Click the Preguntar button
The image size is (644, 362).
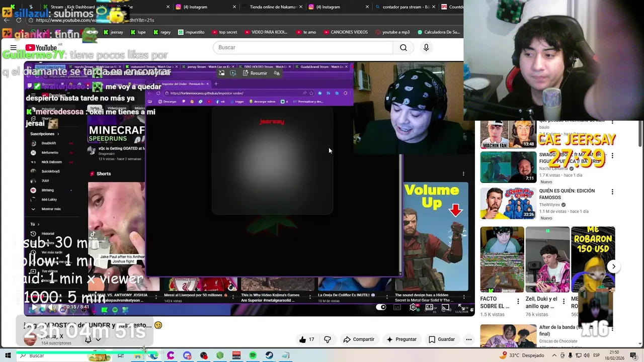[401, 339]
